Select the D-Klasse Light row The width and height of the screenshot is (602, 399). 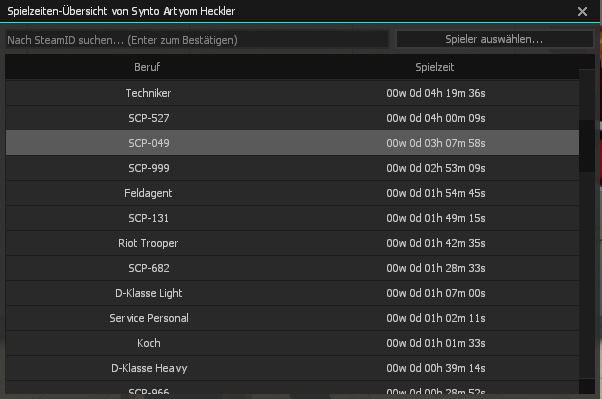tap(292, 293)
